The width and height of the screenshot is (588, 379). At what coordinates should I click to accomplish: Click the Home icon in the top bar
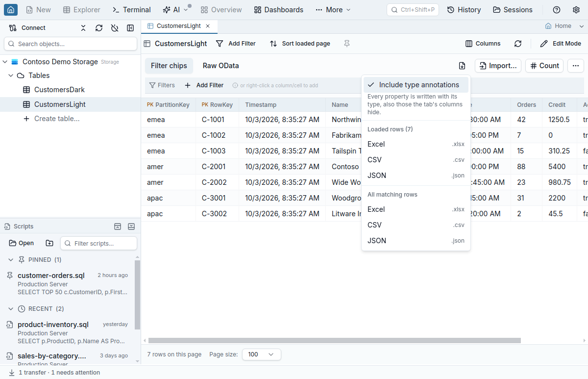(x=11, y=10)
